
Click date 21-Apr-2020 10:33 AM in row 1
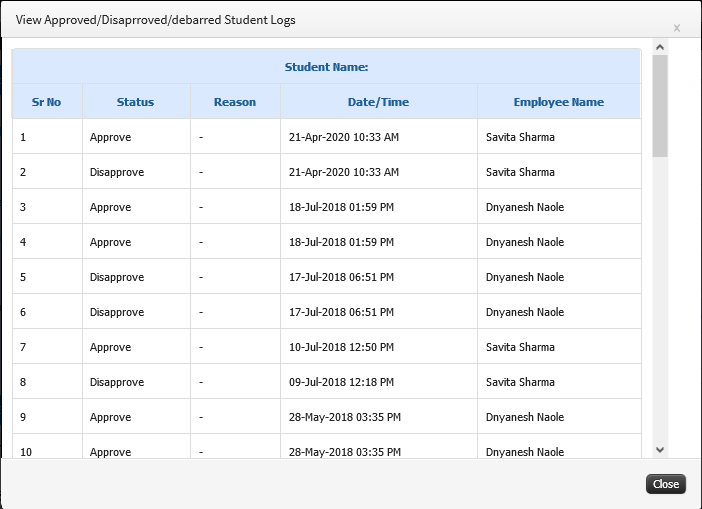[x=344, y=137]
